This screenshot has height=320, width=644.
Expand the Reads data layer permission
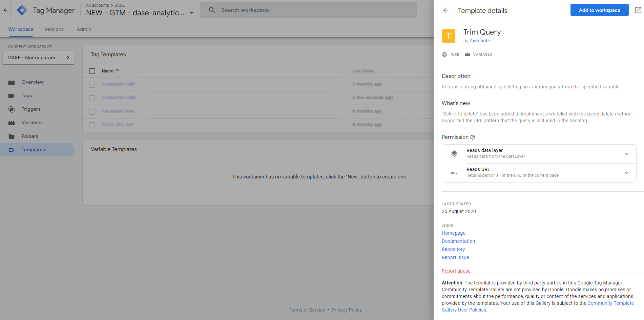tap(627, 154)
